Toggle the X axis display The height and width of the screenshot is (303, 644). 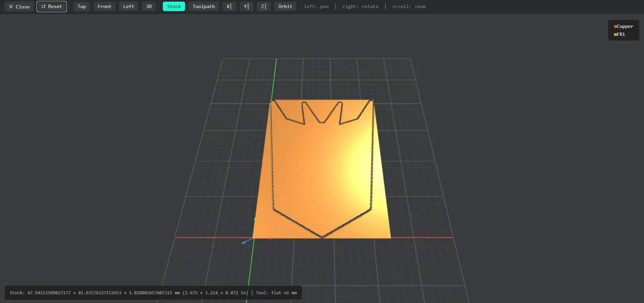[x=229, y=6]
